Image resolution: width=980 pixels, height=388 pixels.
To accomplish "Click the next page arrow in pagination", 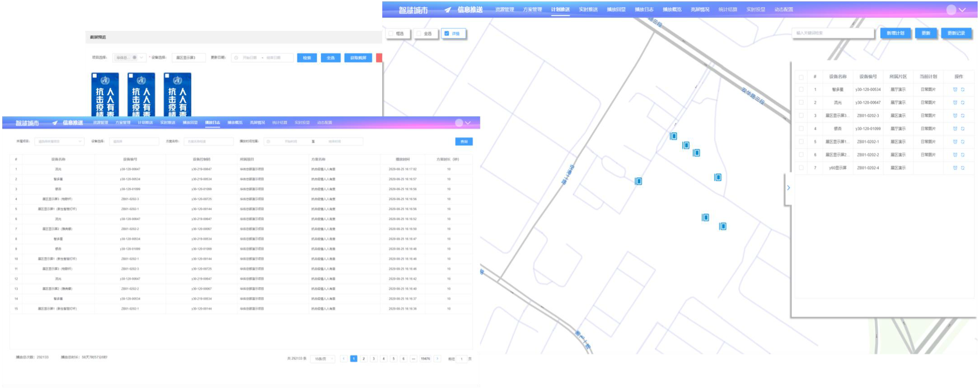I will click(437, 359).
